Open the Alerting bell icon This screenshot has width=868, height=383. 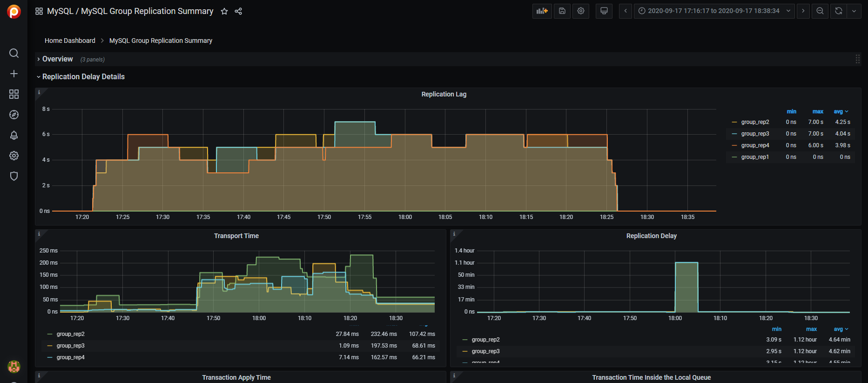coord(14,135)
